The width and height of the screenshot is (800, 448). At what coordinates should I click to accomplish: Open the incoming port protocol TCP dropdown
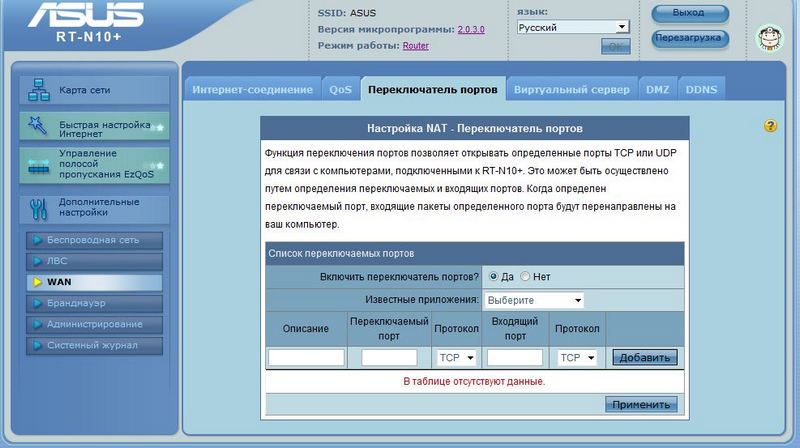pos(577,358)
